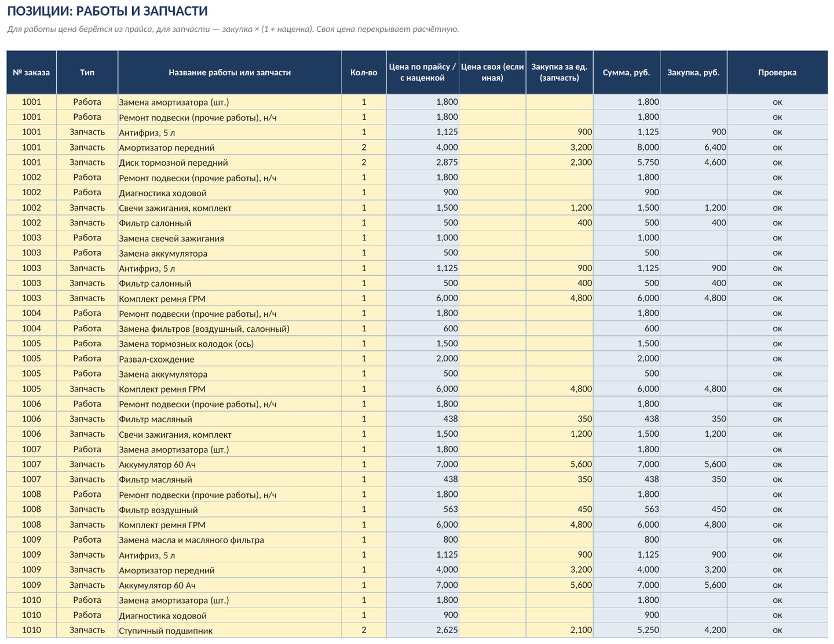
Task: Select the 'Замена фильтров (воздушный, салонный)' cell
Action: coord(229,329)
